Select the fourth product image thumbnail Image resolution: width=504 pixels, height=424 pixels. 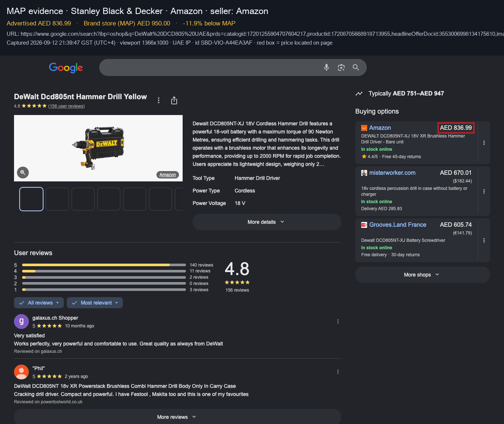[x=109, y=199]
